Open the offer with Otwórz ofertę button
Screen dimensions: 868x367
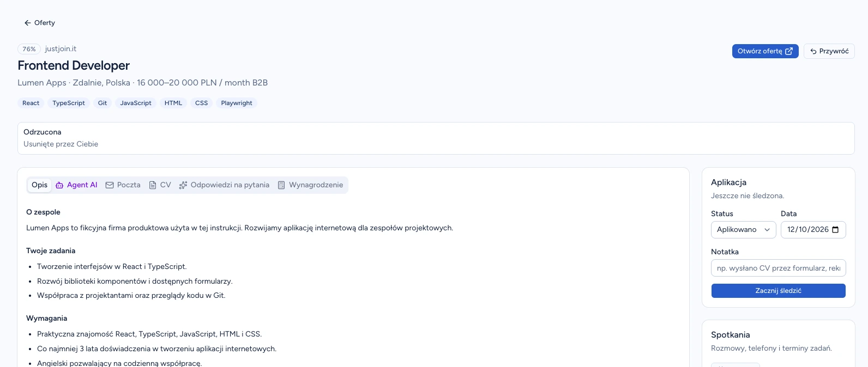tap(765, 51)
